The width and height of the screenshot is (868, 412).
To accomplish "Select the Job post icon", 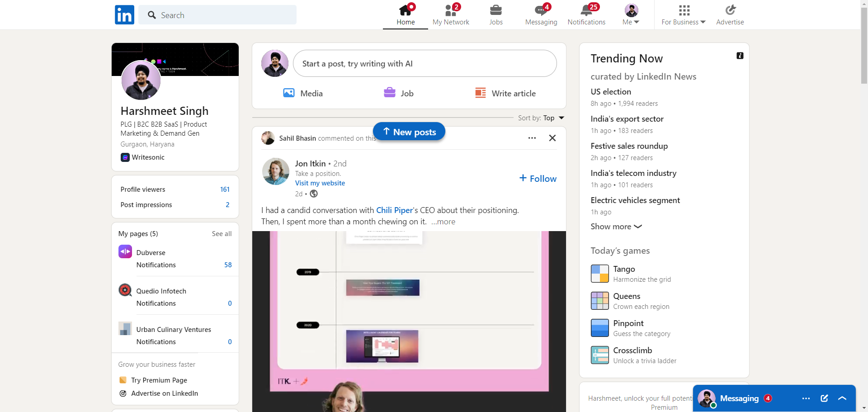I will click(399, 93).
